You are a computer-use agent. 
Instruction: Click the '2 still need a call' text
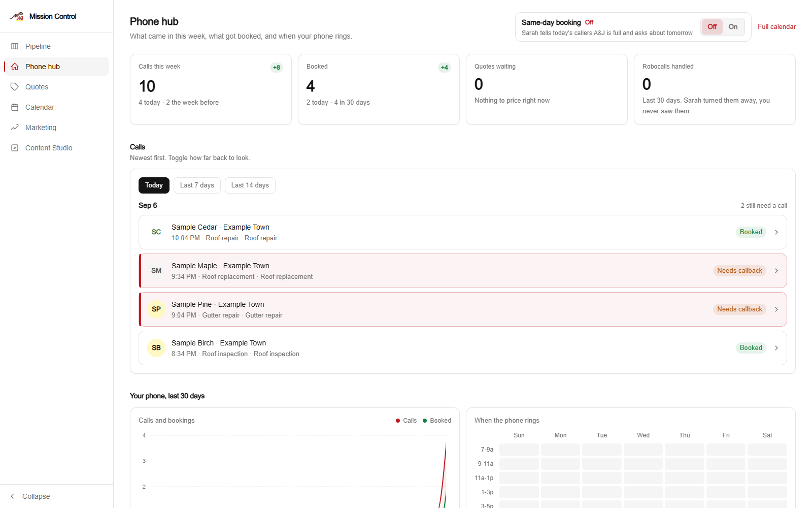(x=764, y=206)
